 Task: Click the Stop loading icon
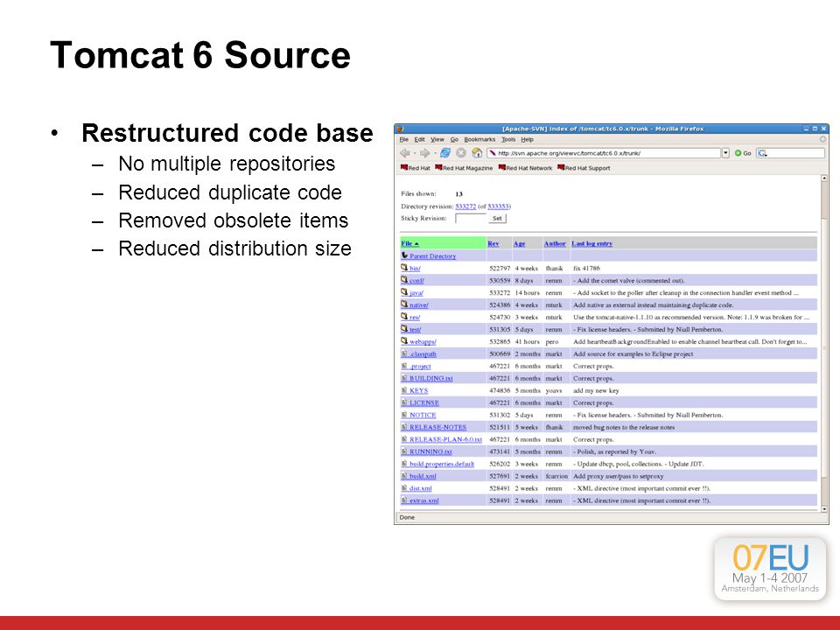461,153
